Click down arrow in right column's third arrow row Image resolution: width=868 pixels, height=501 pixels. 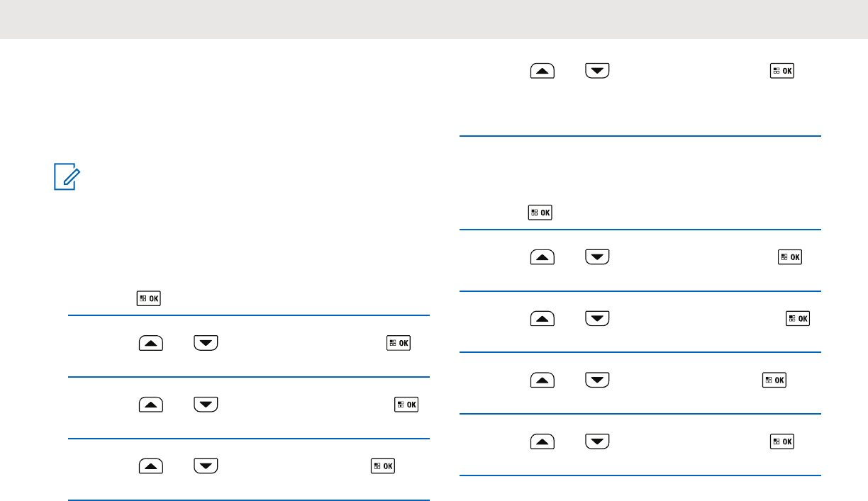[599, 318]
